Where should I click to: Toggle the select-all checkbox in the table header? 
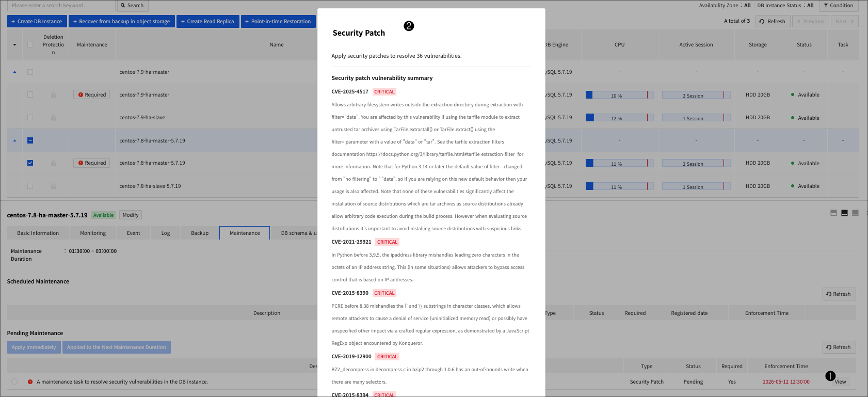[x=30, y=45]
